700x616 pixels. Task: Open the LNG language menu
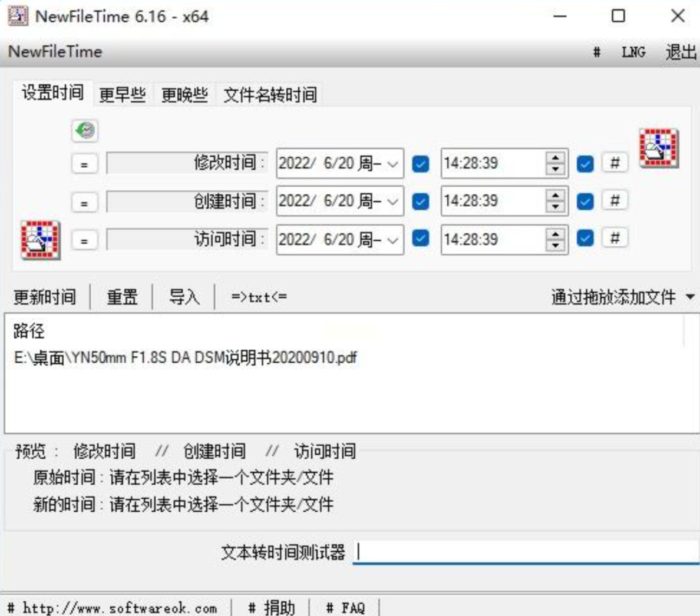tap(633, 52)
